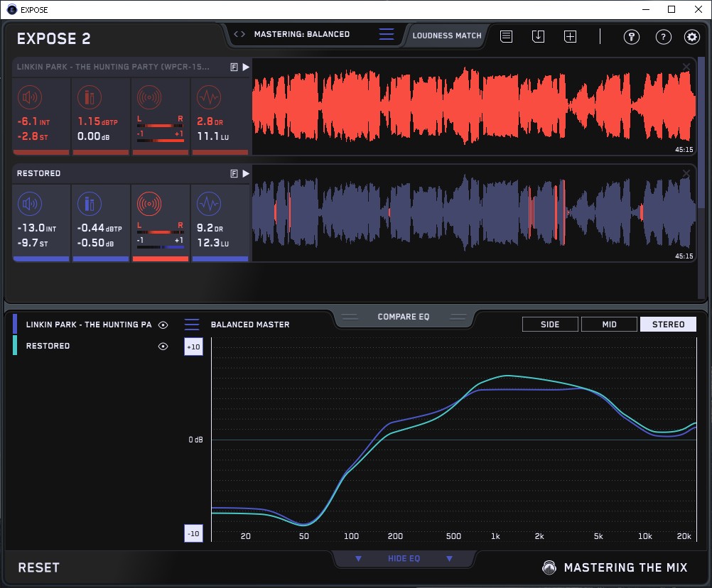Open the Balanced Master EQ reference menu
712x588 pixels.
click(x=192, y=325)
